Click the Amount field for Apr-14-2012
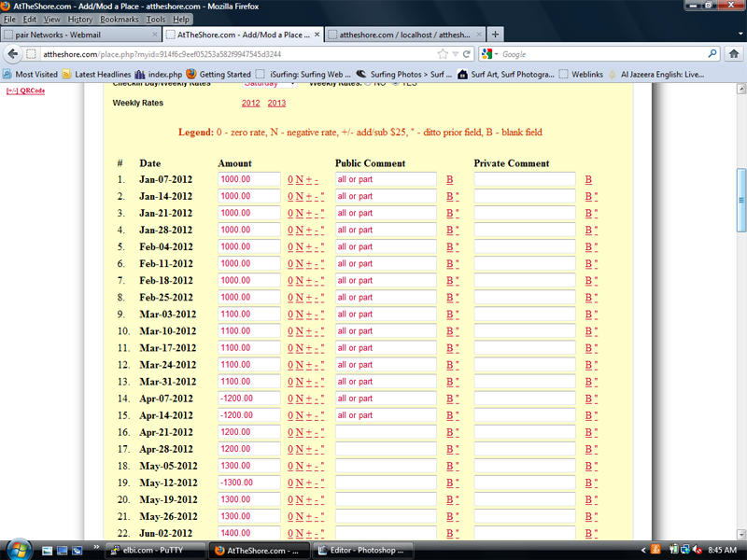The height and width of the screenshot is (560, 747). point(249,415)
